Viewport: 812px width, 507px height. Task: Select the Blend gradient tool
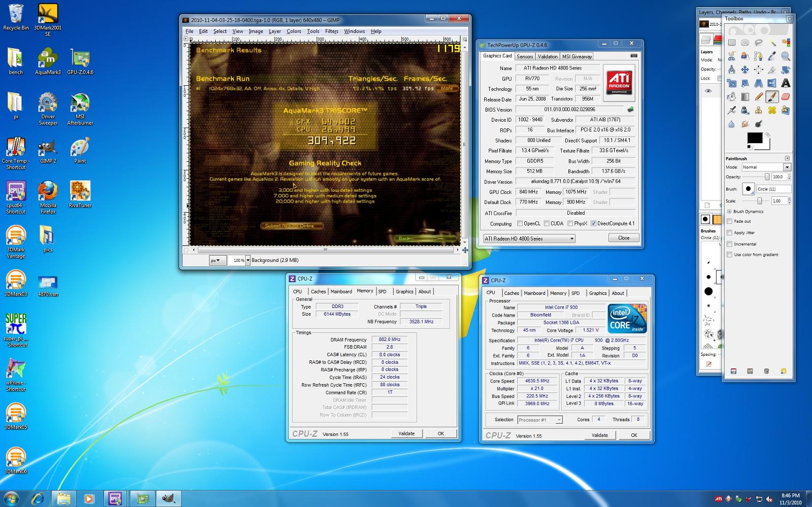pyautogui.click(x=745, y=96)
